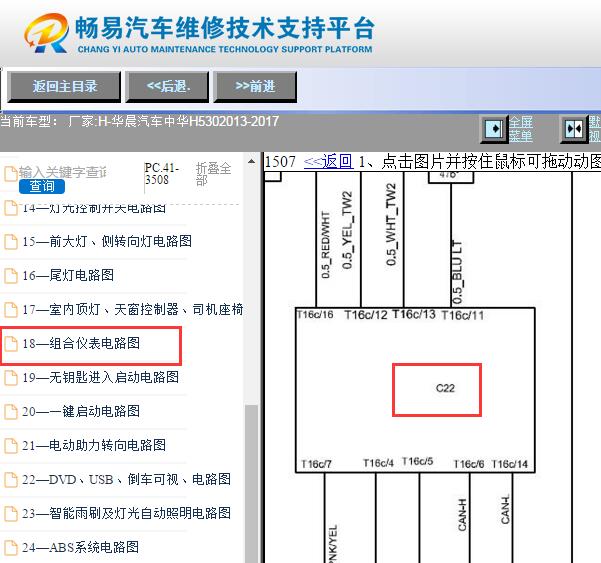This screenshot has height=563, width=601.
Task: Click the document icon beside item 22
Action: click(11, 479)
